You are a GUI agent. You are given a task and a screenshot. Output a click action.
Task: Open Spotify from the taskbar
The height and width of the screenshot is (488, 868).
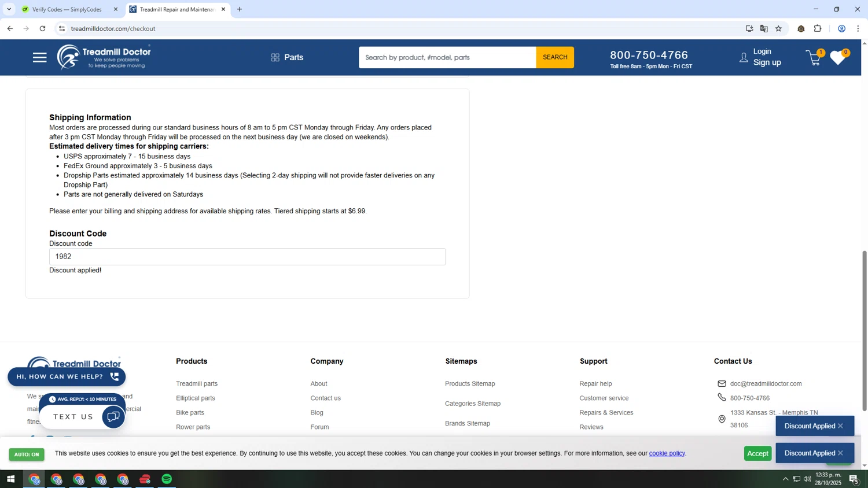pos(167,479)
